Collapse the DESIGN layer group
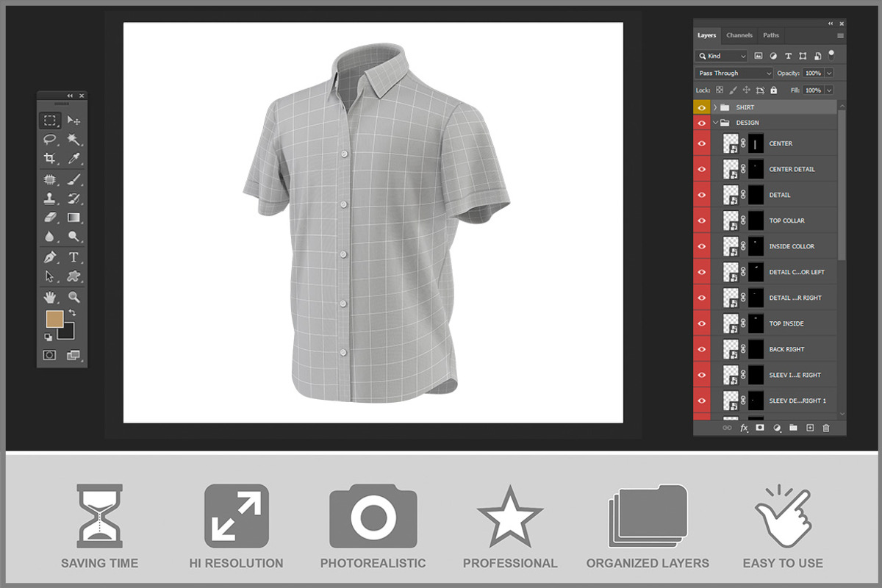Screen dimensions: 882x588 [x=715, y=123]
